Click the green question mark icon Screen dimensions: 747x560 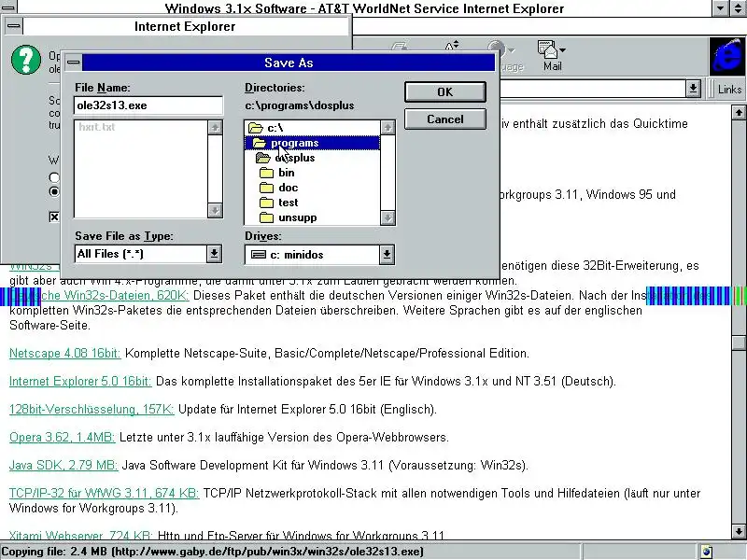26,60
